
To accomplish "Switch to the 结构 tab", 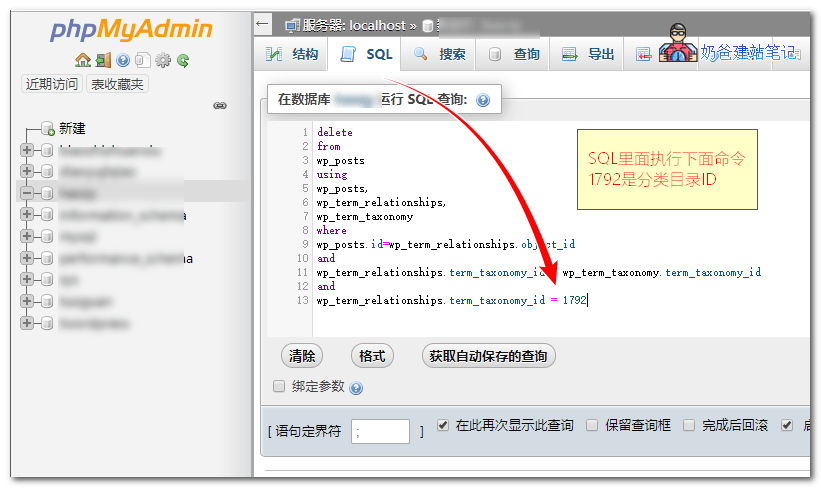I will (293, 54).
